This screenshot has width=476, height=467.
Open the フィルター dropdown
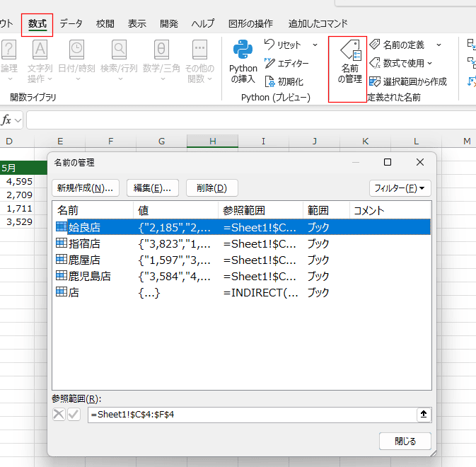[x=400, y=188]
